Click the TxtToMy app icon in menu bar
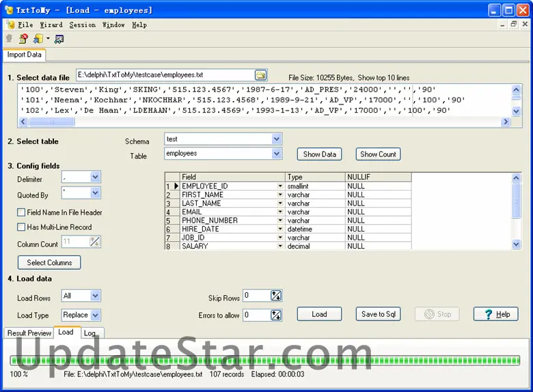The width and height of the screenshot is (533, 392). 10,25
